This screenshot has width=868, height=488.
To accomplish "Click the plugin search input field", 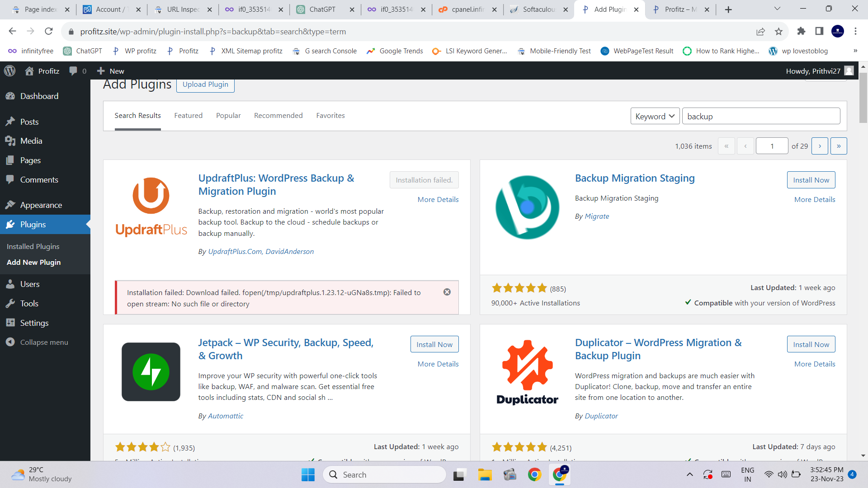I will (760, 116).
